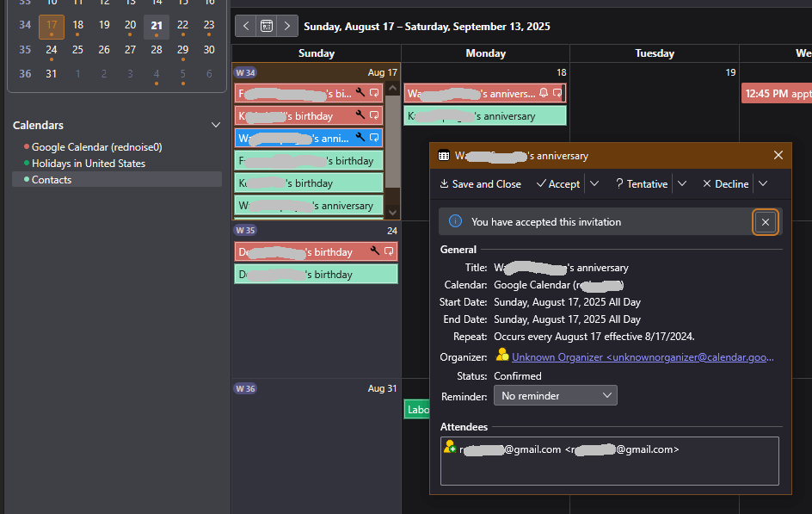
Task: Click the attendee icon in Attendees box
Action: point(449,448)
